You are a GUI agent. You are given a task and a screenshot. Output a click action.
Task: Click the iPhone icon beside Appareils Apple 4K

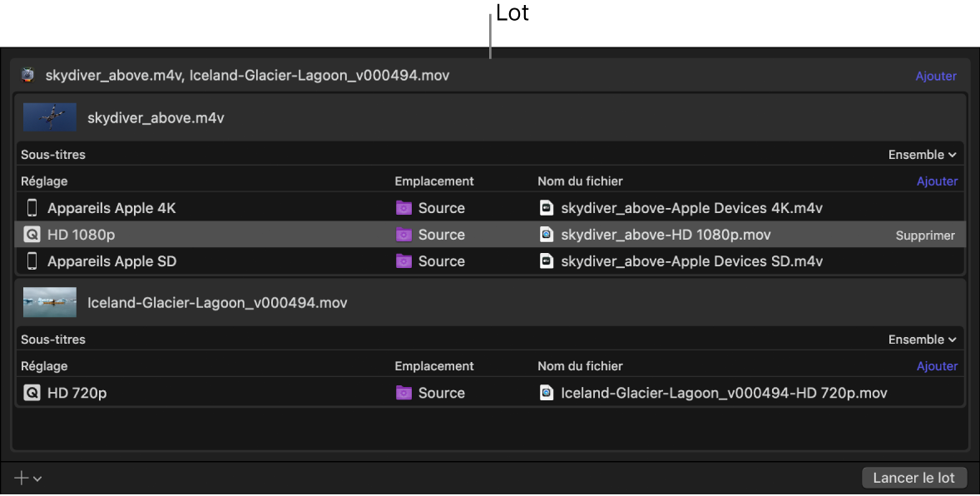(x=32, y=208)
